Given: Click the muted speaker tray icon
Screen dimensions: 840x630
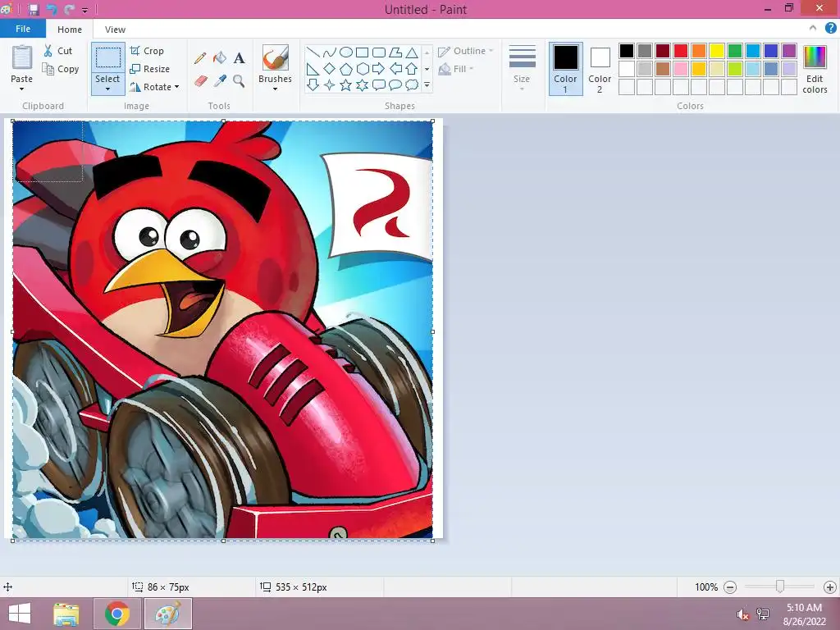Looking at the screenshot, I should click(x=742, y=614).
